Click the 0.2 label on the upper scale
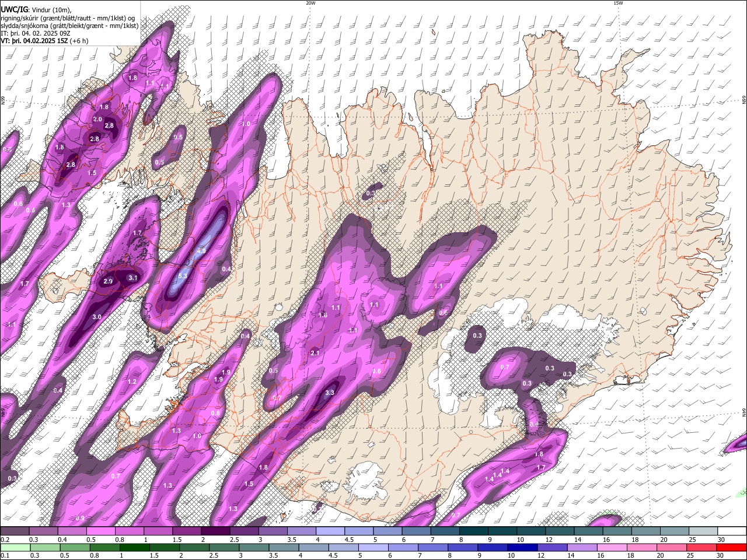This screenshot has width=747, height=560. point(5,540)
